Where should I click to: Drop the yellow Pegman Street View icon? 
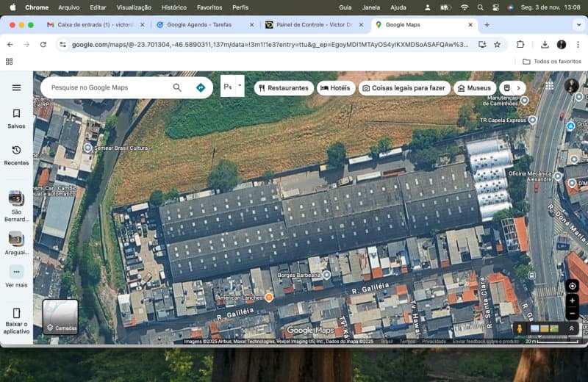(520, 329)
